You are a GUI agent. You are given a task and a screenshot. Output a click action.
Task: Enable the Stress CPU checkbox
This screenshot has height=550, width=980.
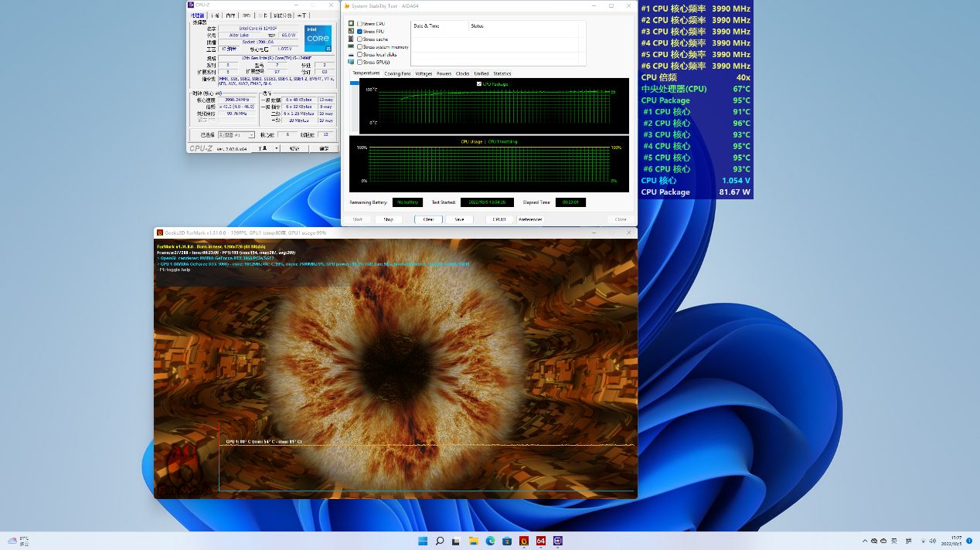tap(360, 24)
